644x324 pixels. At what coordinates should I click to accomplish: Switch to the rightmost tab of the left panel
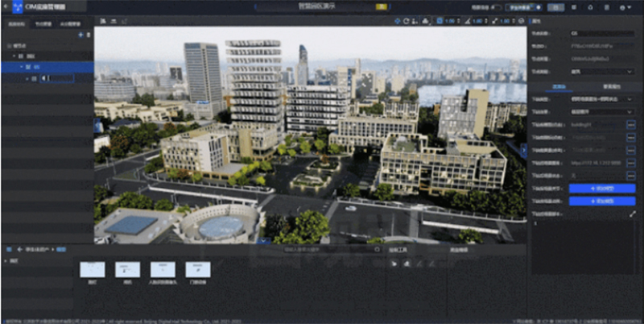click(70, 24)
